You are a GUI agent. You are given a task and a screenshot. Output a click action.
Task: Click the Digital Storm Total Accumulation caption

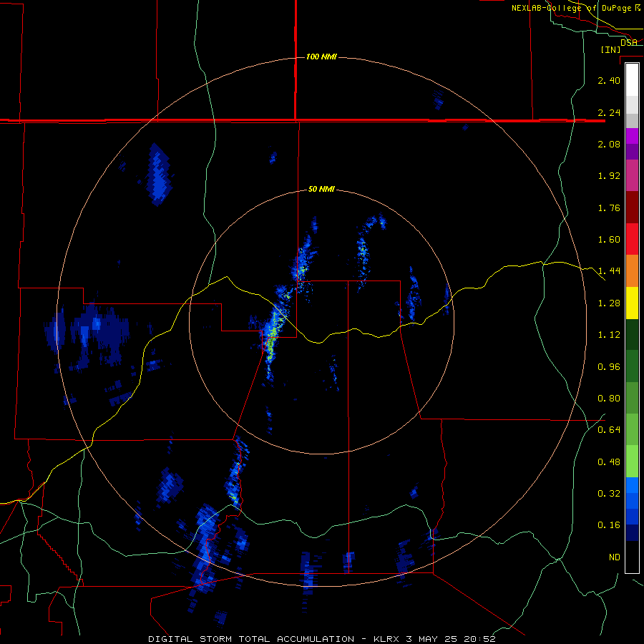[x=322, y=639]
